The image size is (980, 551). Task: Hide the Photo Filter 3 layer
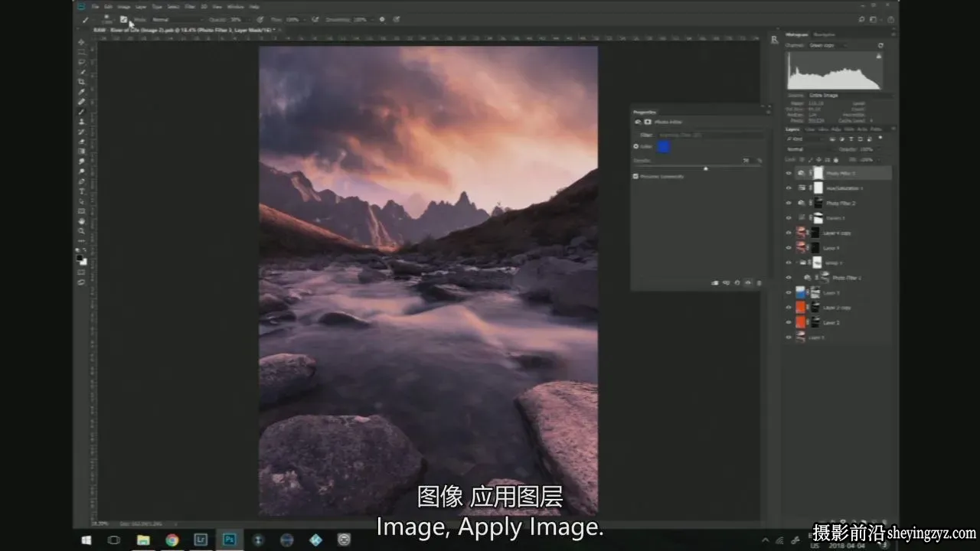pyautogui.click(x=789, y=174)
